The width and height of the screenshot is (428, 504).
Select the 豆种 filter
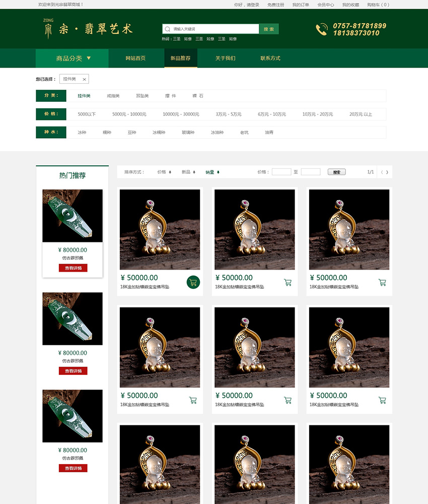[x=132, y=133]
